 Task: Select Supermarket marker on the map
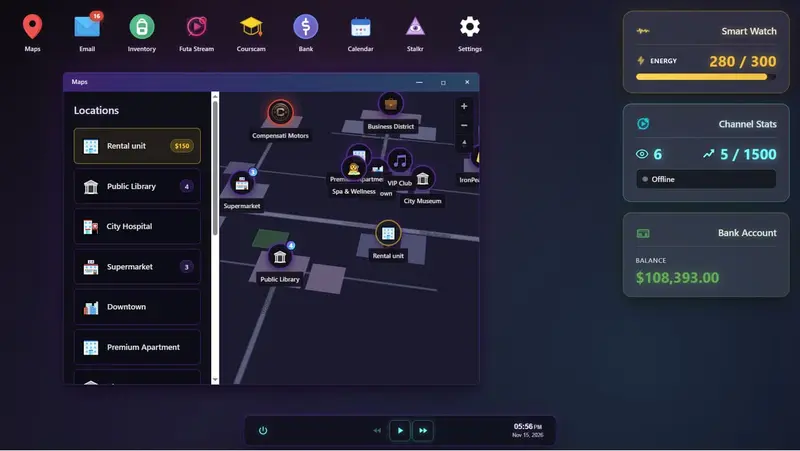[242, 183]
